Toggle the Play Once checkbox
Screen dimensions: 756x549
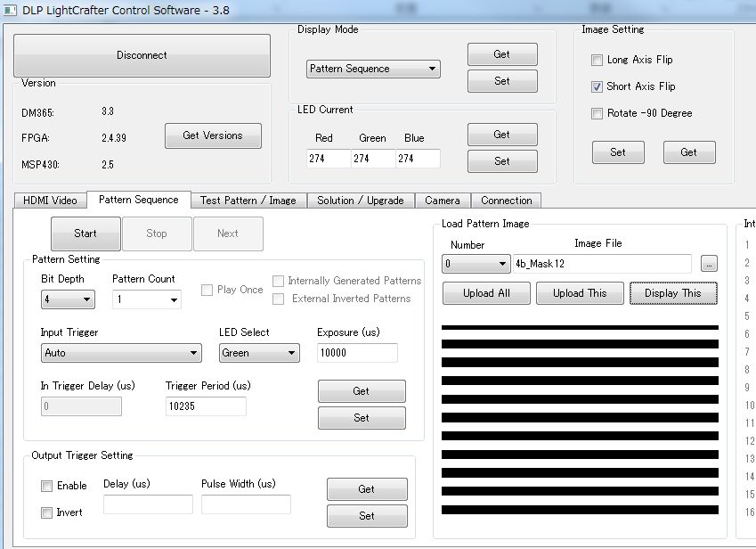(x=207, y=290)
